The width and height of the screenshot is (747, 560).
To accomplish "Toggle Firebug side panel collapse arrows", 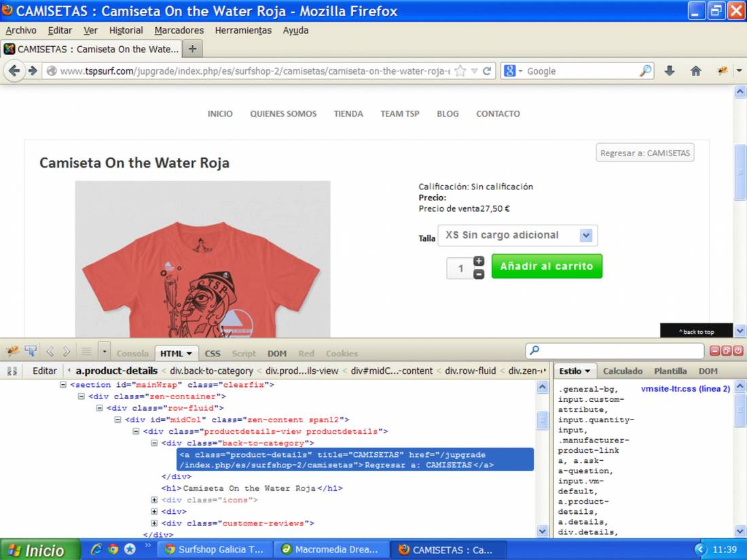I will pos(12,371).
